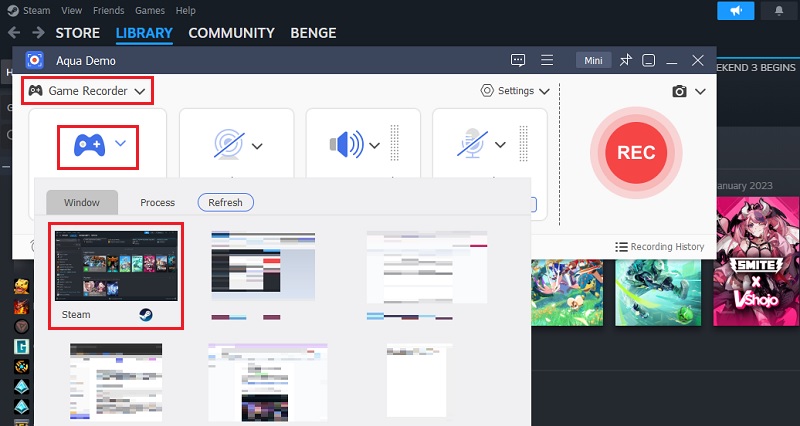Viewport: 800px width, 426px height.
Task: Expand the system sound options chevron
Action: pos(374,146)
